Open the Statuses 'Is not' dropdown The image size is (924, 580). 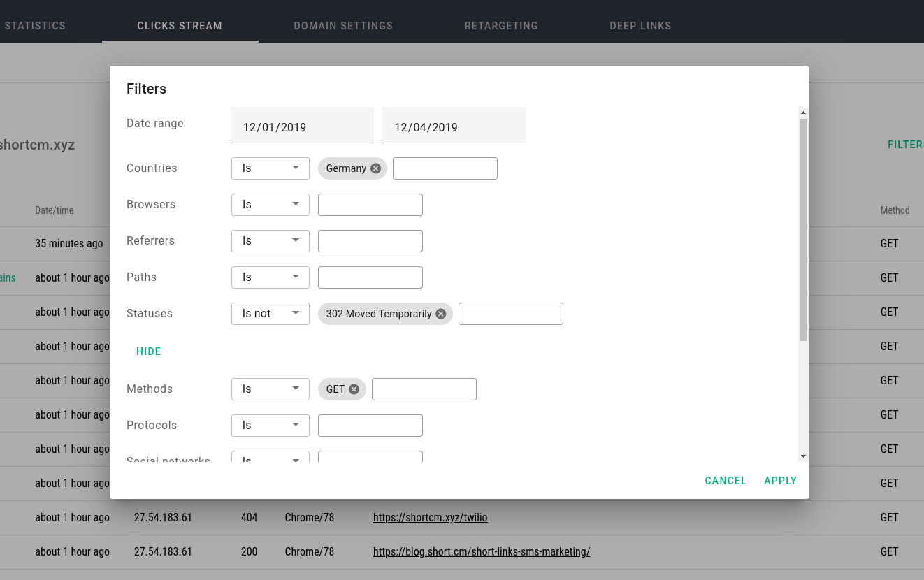click(270, 313)
